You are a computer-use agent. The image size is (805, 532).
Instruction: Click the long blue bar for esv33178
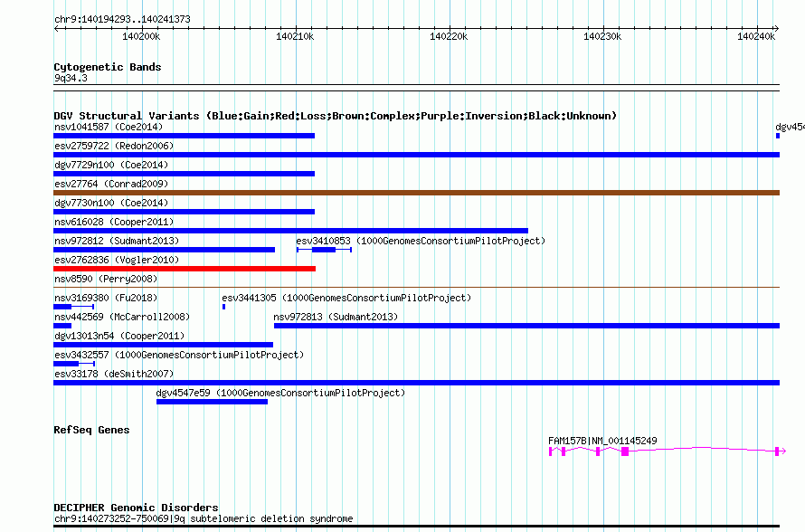416,383
